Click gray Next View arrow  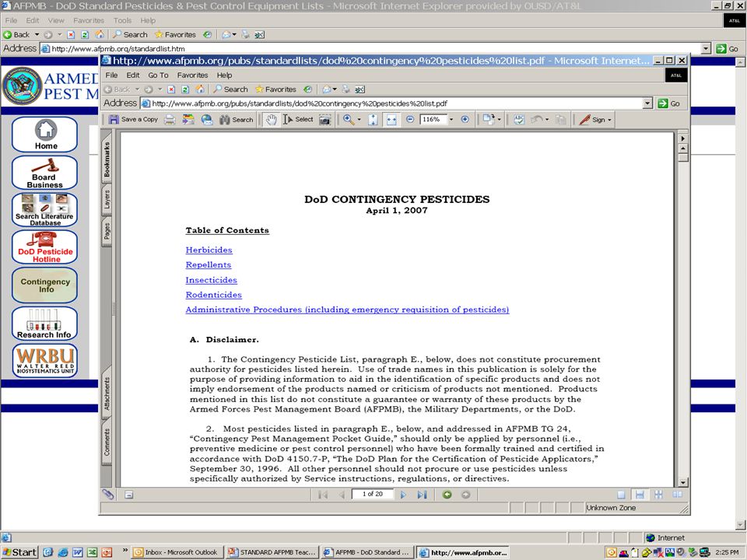coord(465,495)
